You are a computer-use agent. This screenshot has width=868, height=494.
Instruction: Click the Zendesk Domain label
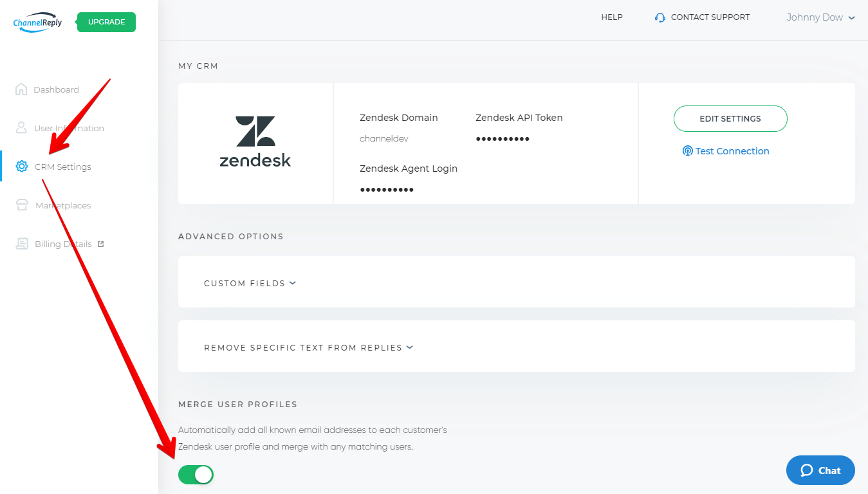click(399, 118)
